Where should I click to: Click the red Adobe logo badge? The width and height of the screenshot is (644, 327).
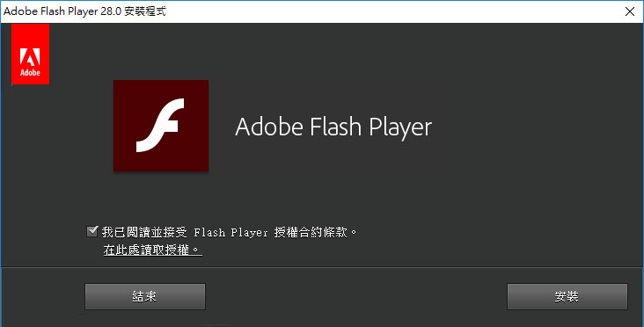31,54
